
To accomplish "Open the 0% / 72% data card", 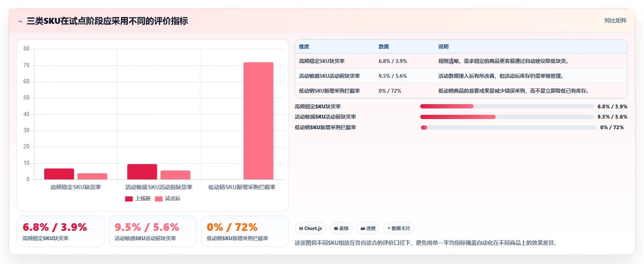I will coord(245,231).
